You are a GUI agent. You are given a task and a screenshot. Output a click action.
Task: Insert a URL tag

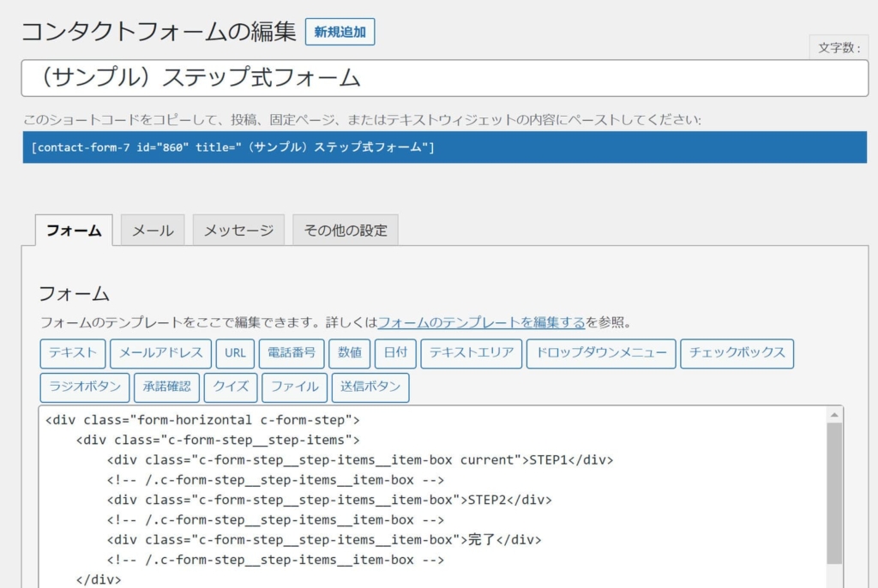pyautogui.click(x=235, y=353)
